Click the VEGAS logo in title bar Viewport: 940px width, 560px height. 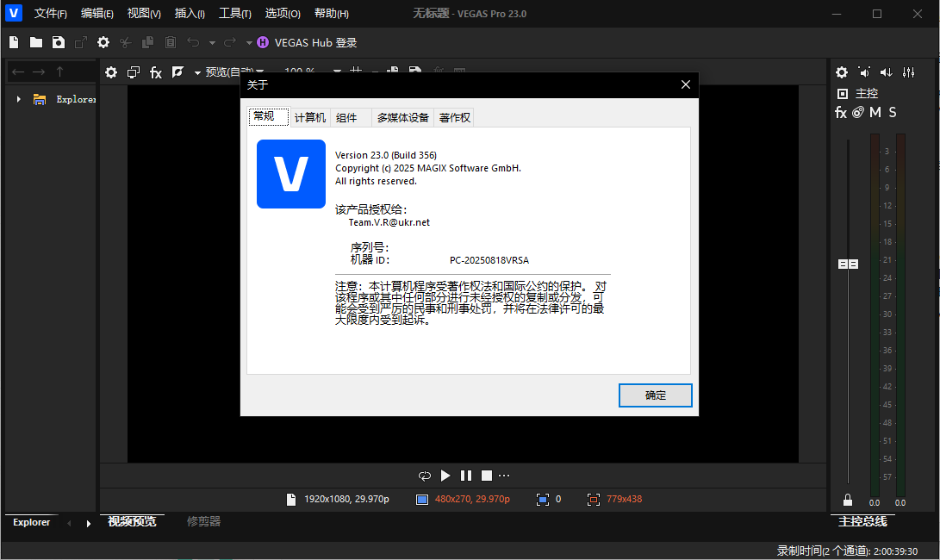click(13, 13)
